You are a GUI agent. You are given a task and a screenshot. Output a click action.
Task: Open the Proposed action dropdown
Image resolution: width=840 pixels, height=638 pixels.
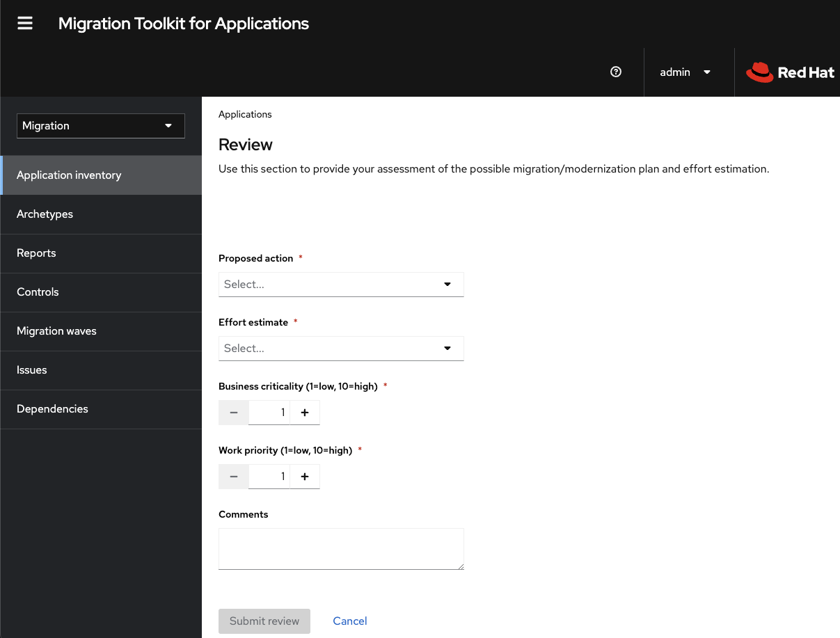(341, 285)
